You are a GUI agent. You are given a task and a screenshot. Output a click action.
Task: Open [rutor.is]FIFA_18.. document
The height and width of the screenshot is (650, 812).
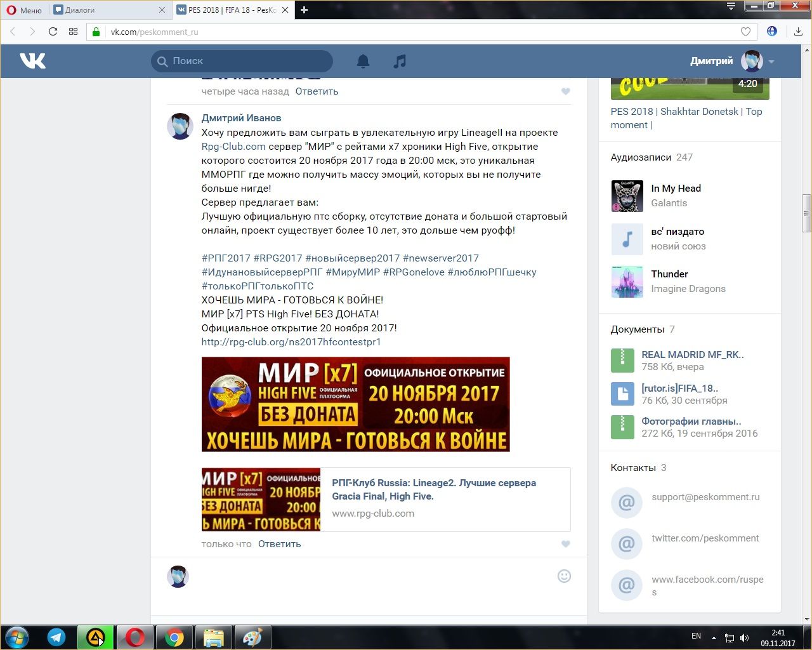[679, 388]
